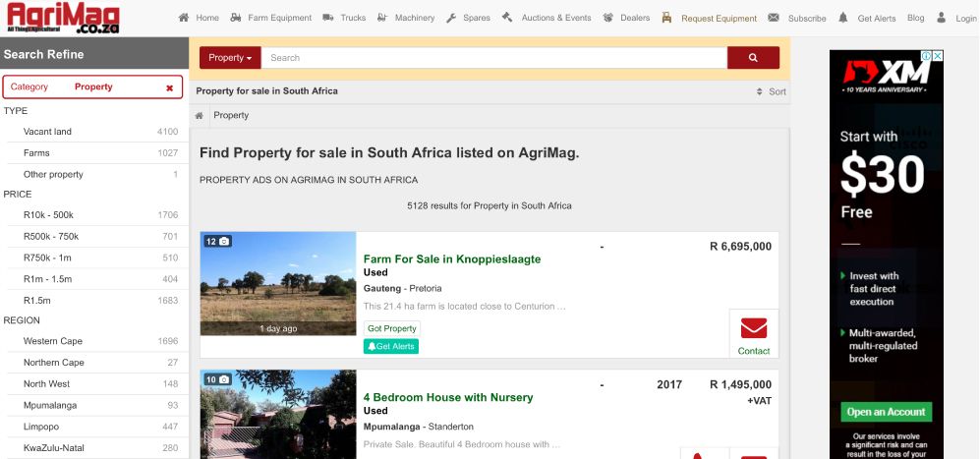Open the Sort options
Viewport: 980px width, 459px height.
[772, 91]
